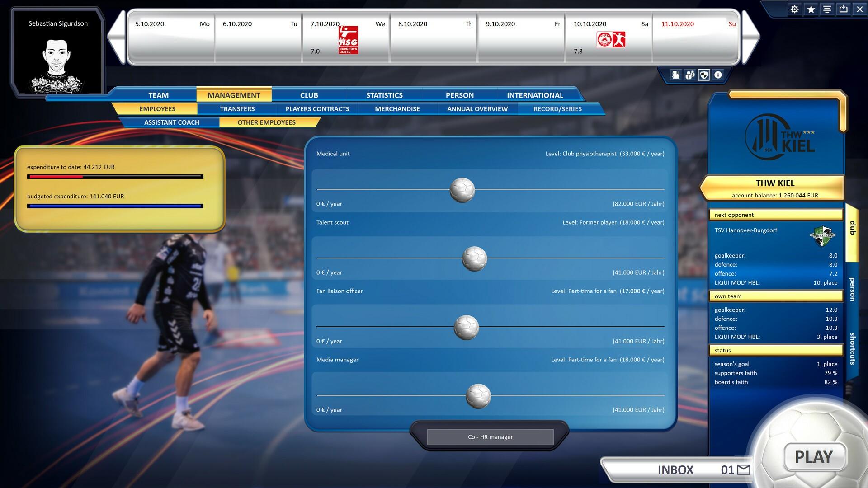Open the INTERNATIONAL tab

point(535,95)
